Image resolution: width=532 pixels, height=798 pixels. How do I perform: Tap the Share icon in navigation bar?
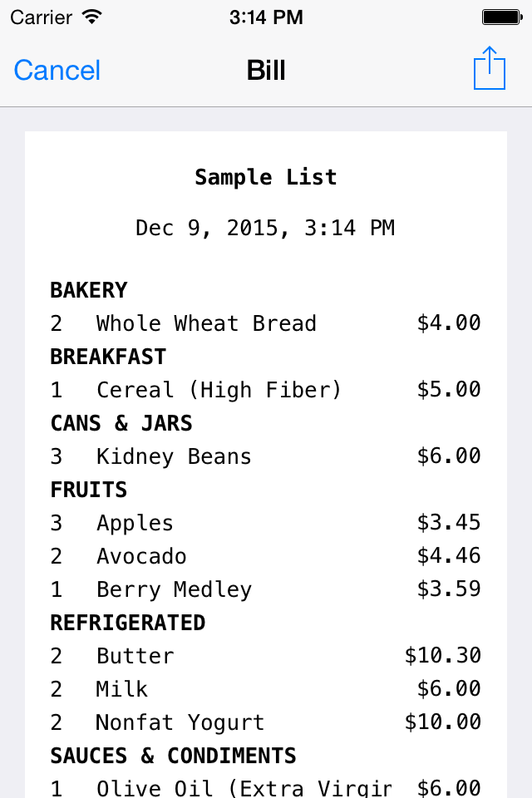pyautogui.click(x=490, y=68)
